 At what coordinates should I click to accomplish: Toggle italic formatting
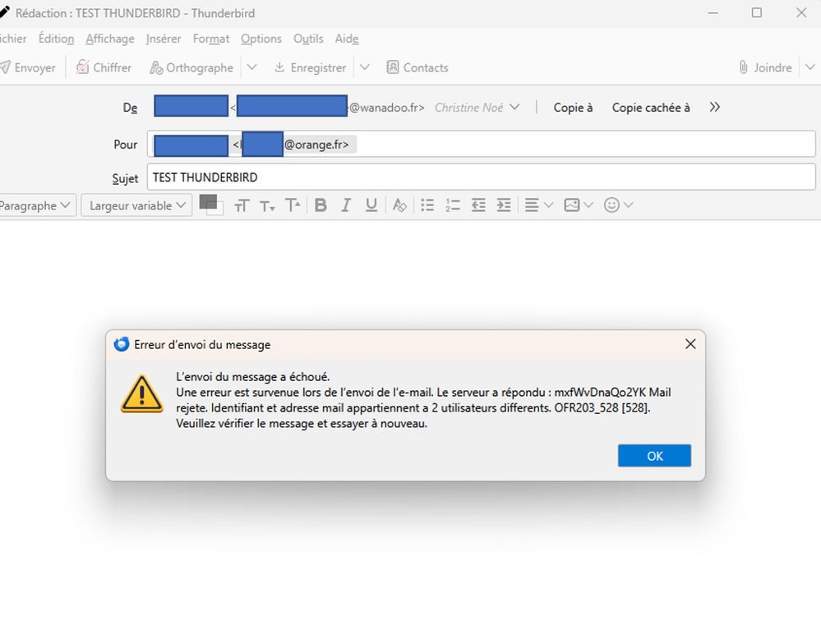(345, 205)
